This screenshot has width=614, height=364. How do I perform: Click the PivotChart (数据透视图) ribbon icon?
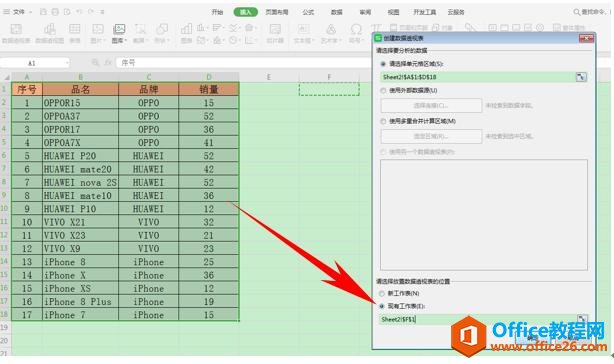[x=49, y=29]
